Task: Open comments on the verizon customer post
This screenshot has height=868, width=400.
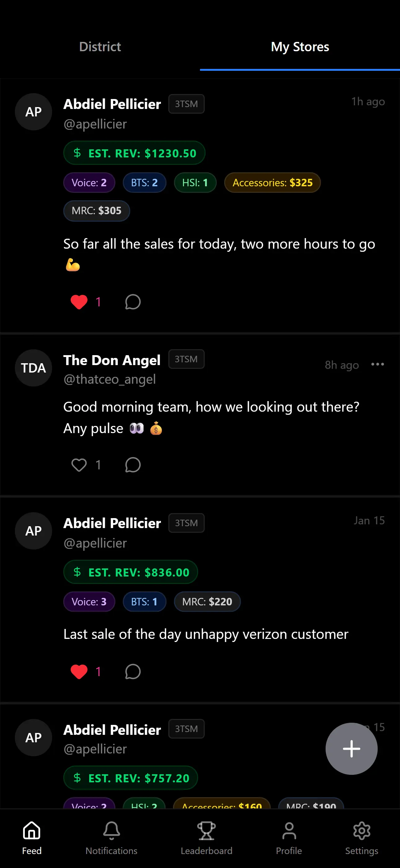Action: (133, 671)
